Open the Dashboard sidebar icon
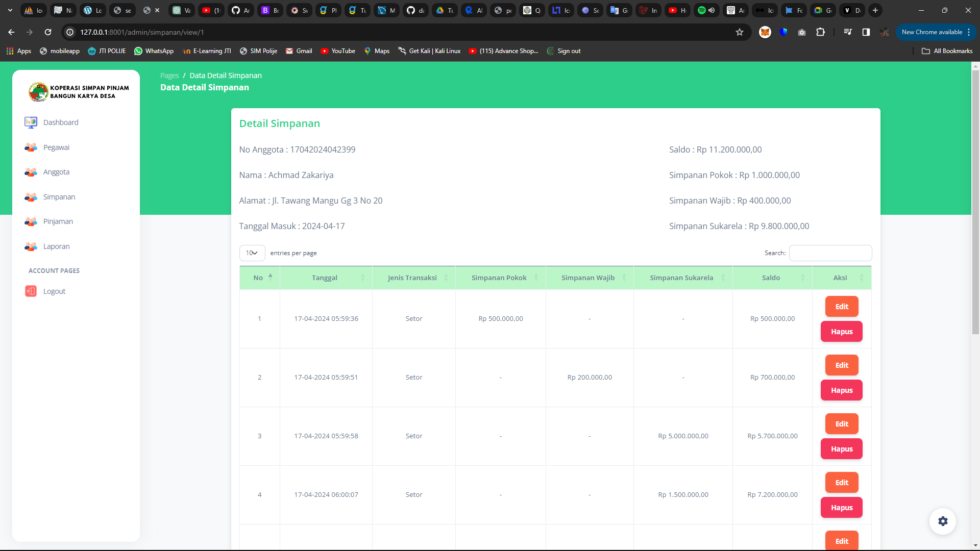The height and width of the screenshot is (551, 980). tap(31, 122)
